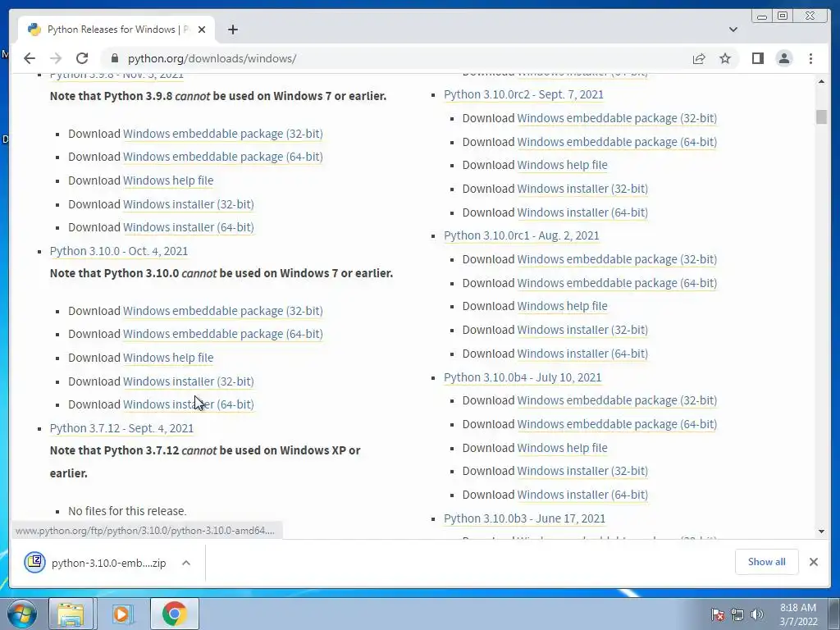Open the downloaded python-3.10.0 embed zip
Viewport: 840px width, 630px height.
tap(109, 563)
